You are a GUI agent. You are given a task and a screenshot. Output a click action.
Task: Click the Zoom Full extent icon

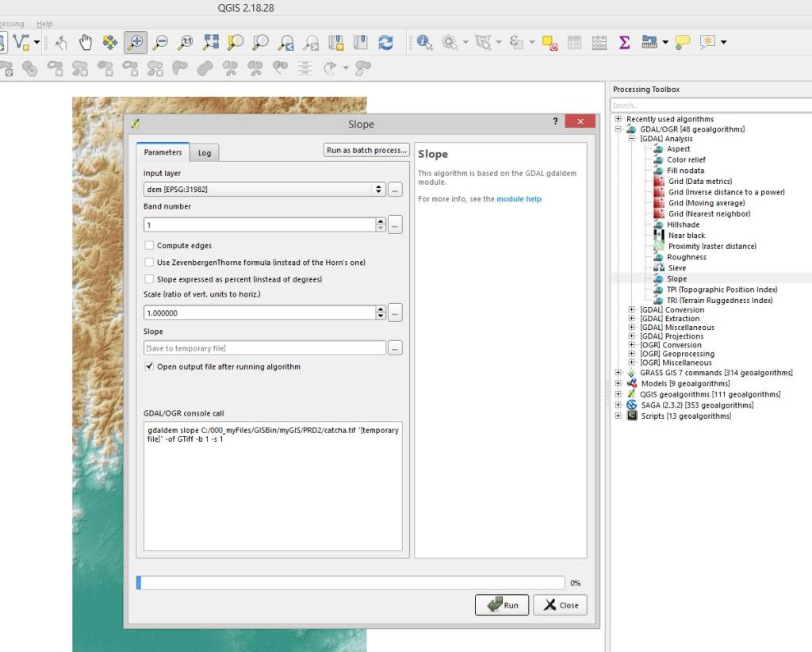tap(210, 42)
